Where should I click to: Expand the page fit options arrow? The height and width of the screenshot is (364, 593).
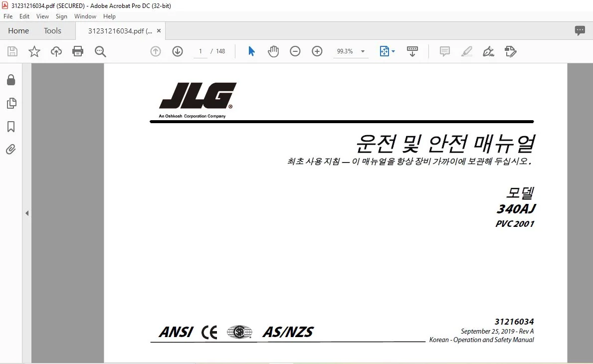(x=394, y=51)
